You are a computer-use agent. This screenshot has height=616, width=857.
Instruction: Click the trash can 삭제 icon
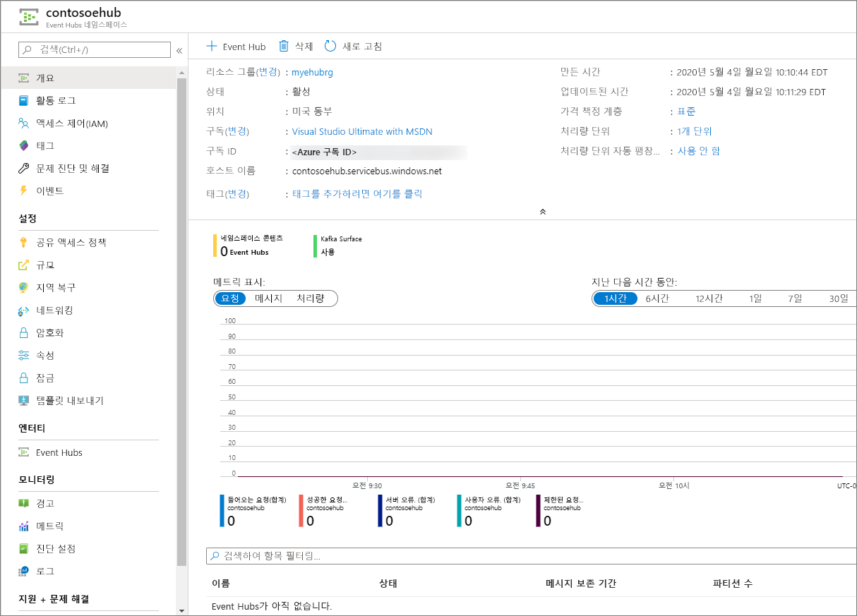tap(284, 47)
